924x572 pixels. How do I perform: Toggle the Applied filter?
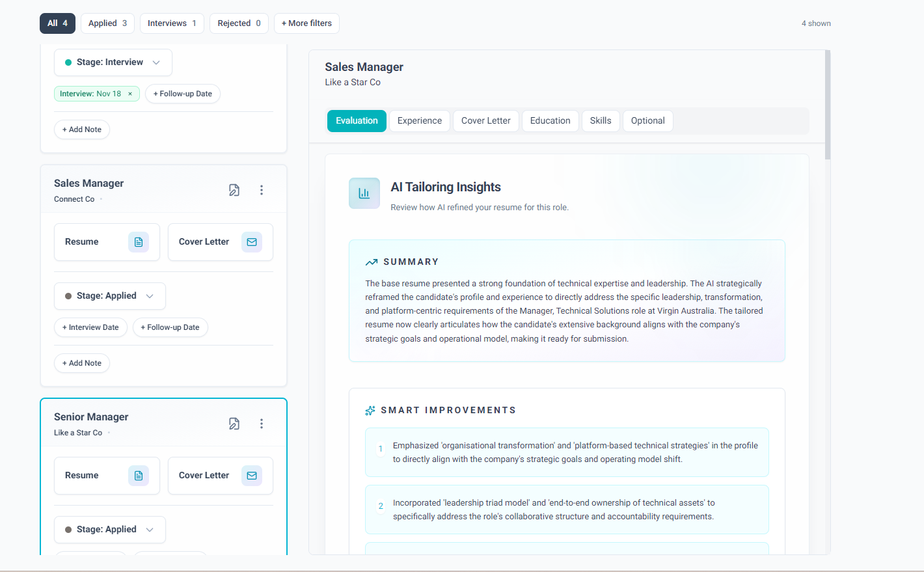(x=107, y=23)
